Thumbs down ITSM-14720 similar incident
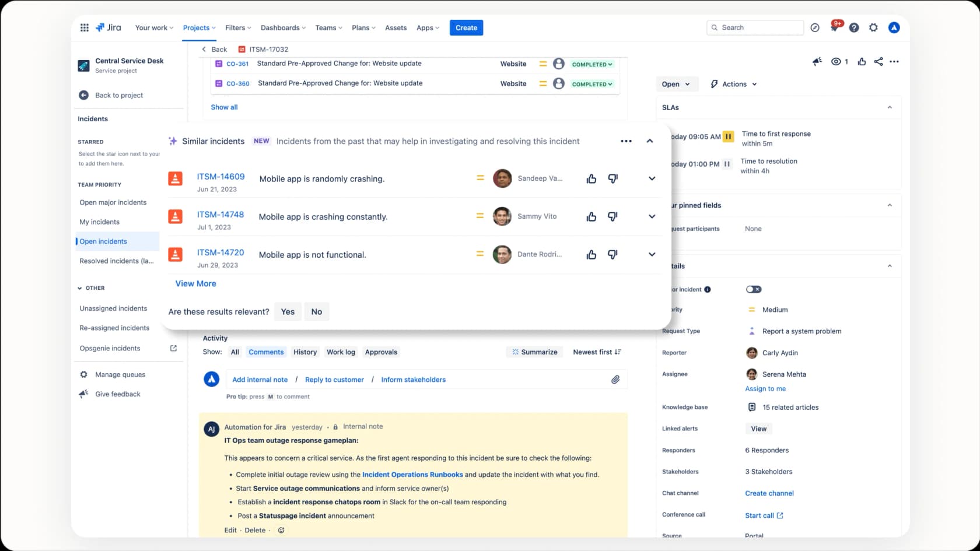Screen dimensions: 980x551 [x=612, y=255]
